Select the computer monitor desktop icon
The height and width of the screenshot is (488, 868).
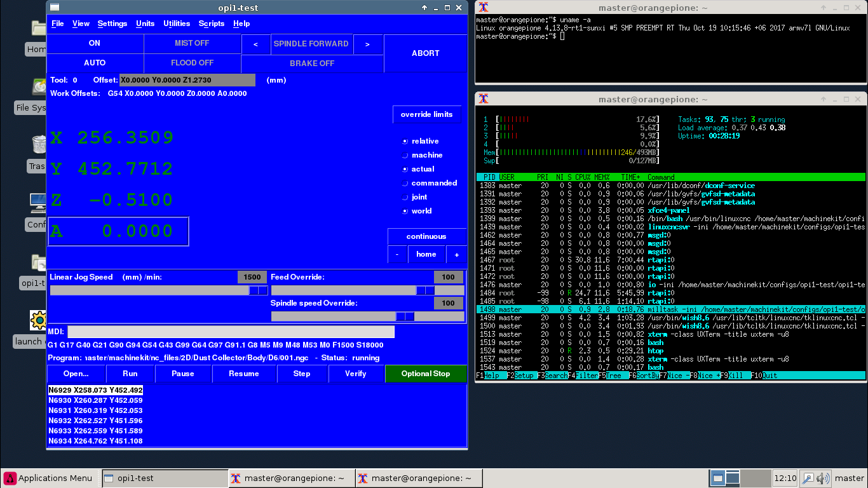[38, 203]
